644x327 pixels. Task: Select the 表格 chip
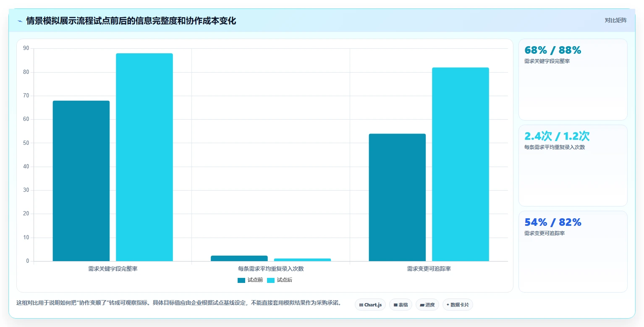point(401,305)
